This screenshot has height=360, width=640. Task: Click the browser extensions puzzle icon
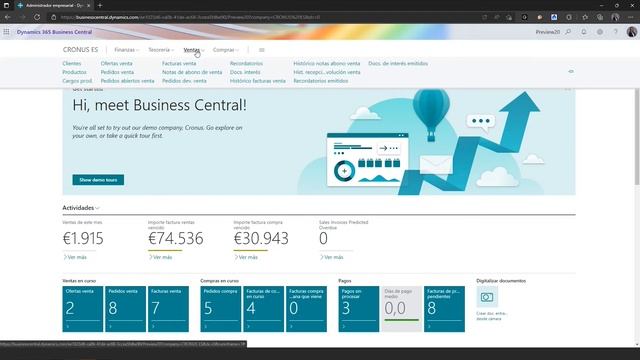[569, 17]
